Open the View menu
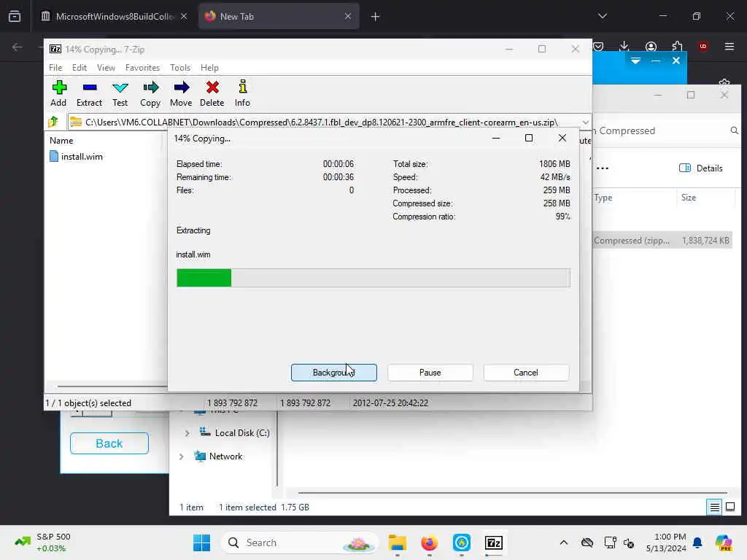The height and width of the screenshot is (560, 747). (x=106, y=68)
